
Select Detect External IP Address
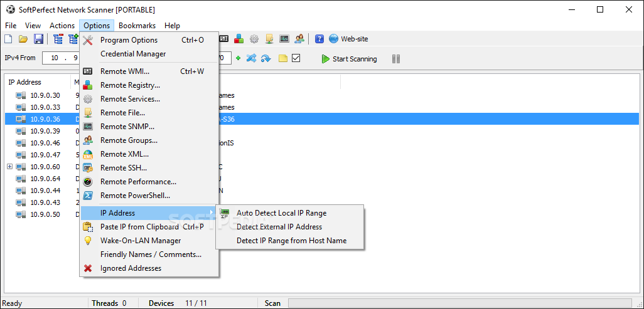click(x=290, y=227)
